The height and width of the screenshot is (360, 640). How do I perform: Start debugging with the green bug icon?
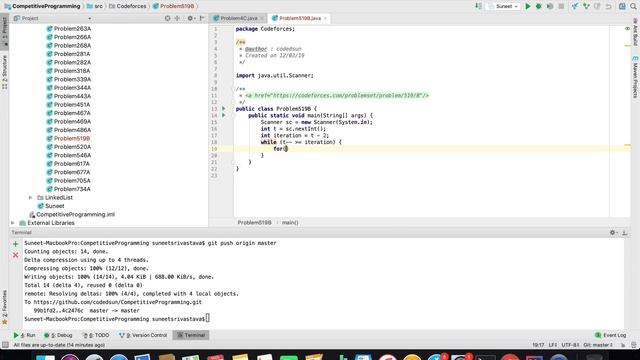[538, 6]
